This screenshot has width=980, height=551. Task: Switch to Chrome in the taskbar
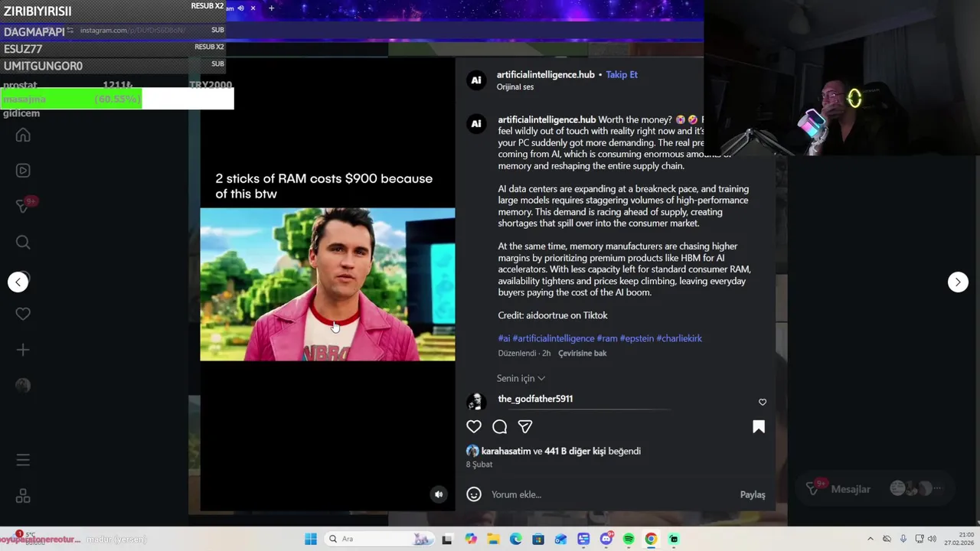[651, 539]
